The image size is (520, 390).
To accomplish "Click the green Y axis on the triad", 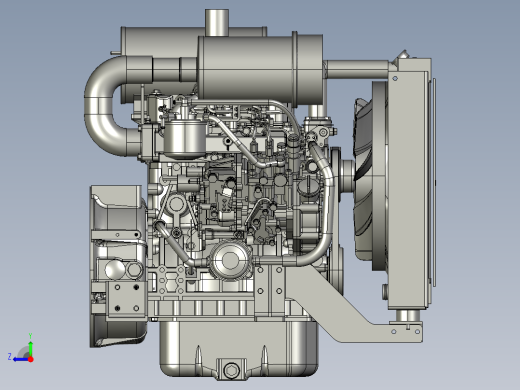I will click(30, 347).
